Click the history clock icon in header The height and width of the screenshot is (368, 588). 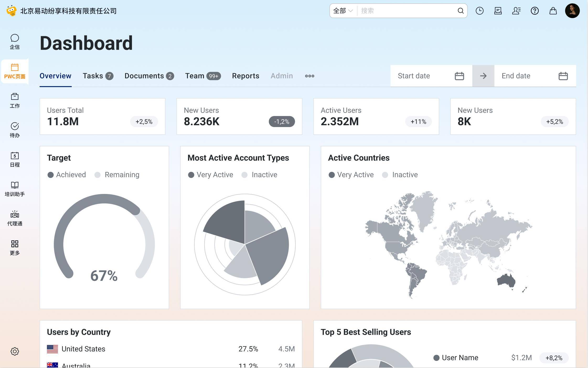[x=479, y=11]
